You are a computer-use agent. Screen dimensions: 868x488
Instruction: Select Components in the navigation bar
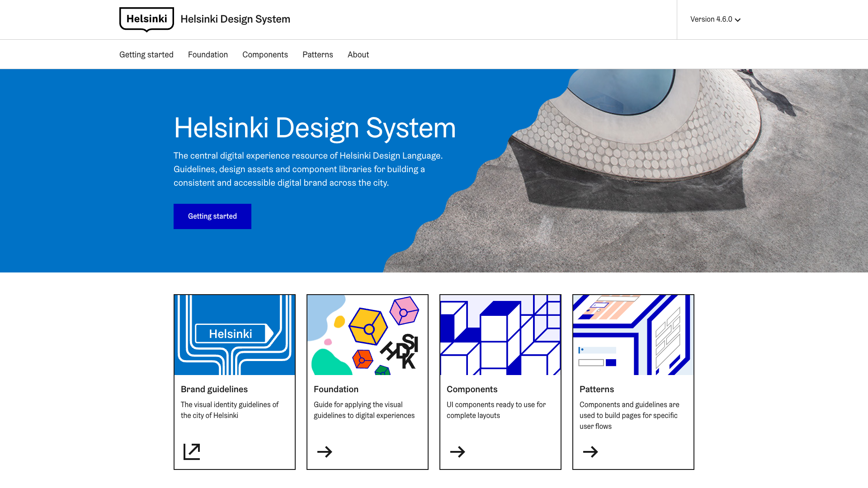[265, 55]
